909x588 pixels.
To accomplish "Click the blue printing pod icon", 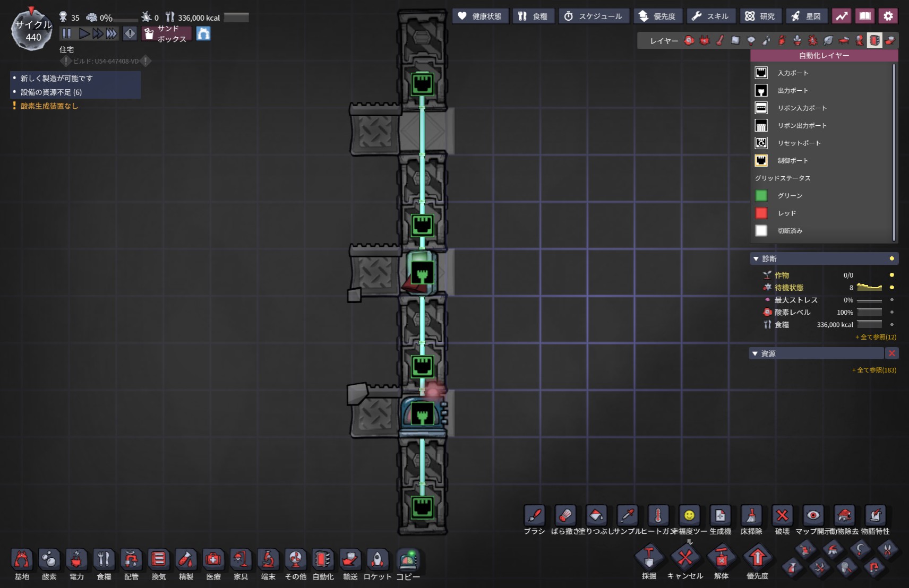I will pos(203,34).
